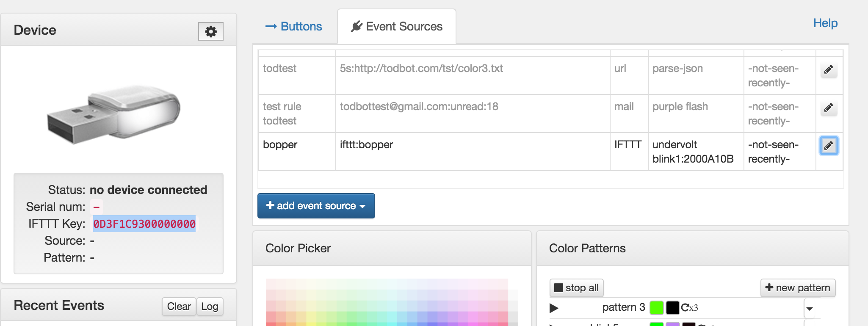Viewport: 868px width, 326px height.
Task: Create a new pattern
Action: [x=798, y=288]
